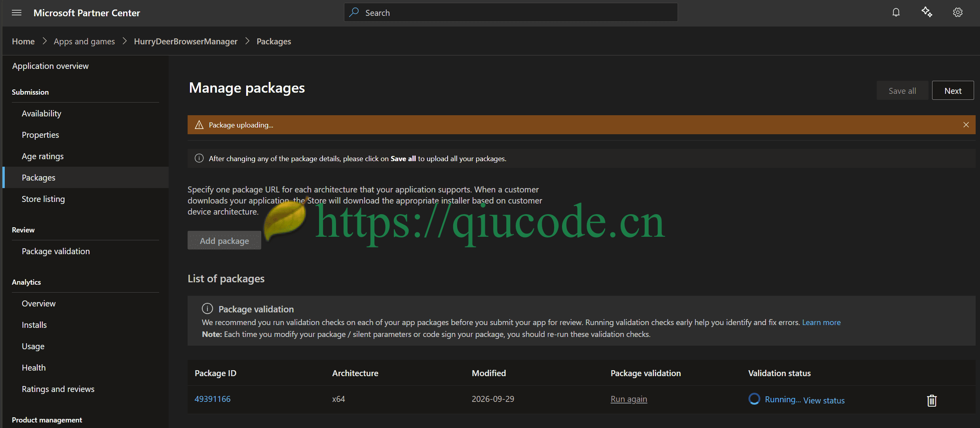Click the magnifier search icon

pyautogui.click(x=354, y=12)
